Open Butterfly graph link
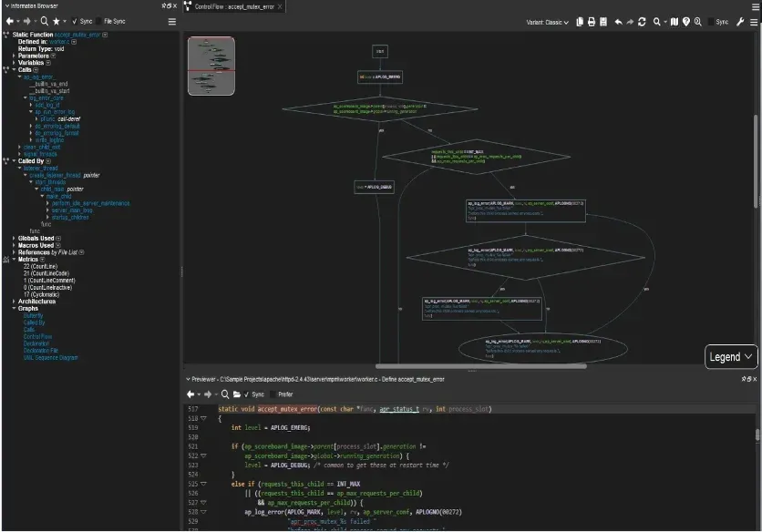Screen dimensions: 762x532 (33, 316)
